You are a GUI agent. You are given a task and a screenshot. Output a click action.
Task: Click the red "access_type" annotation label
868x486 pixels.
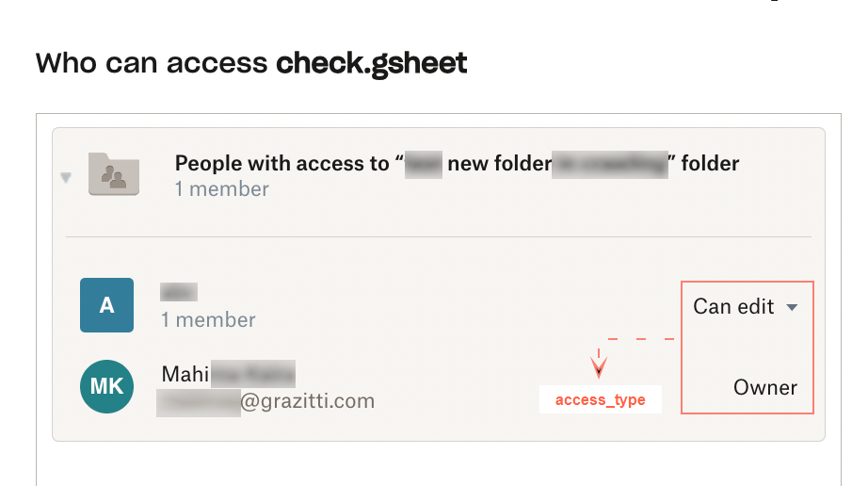tap(600, 400)
